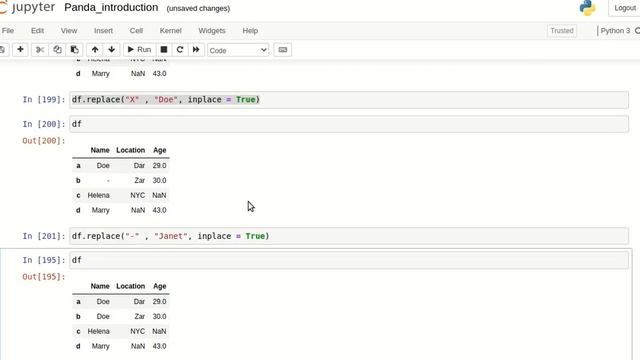Run the selected cell

coord(139,50)
